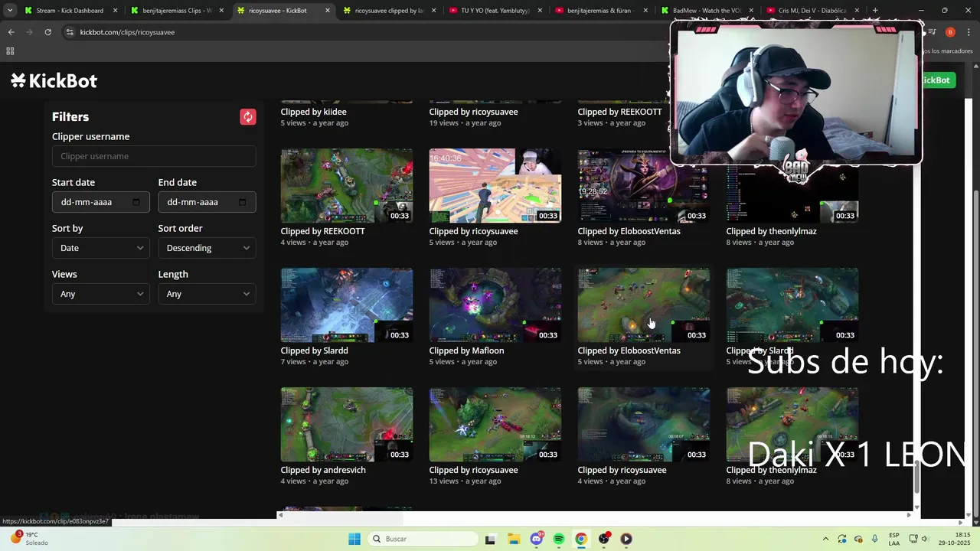
Task: Open clip thumbnail by REEKOOTT with 4 views
Action: pos(347,186)
